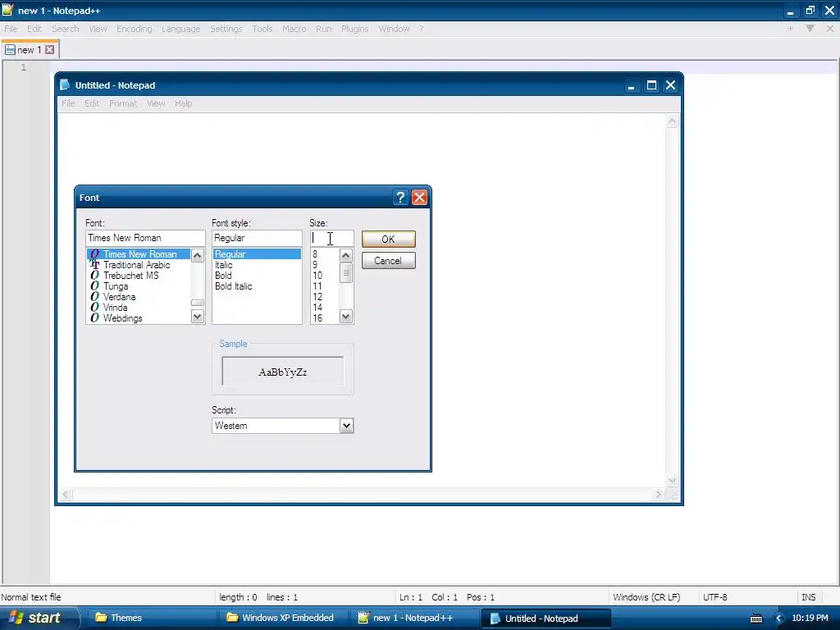This screenshot has height=630, width=840.
Task: Click the Cancel button in Font dialog
Action: pos(388,261)
